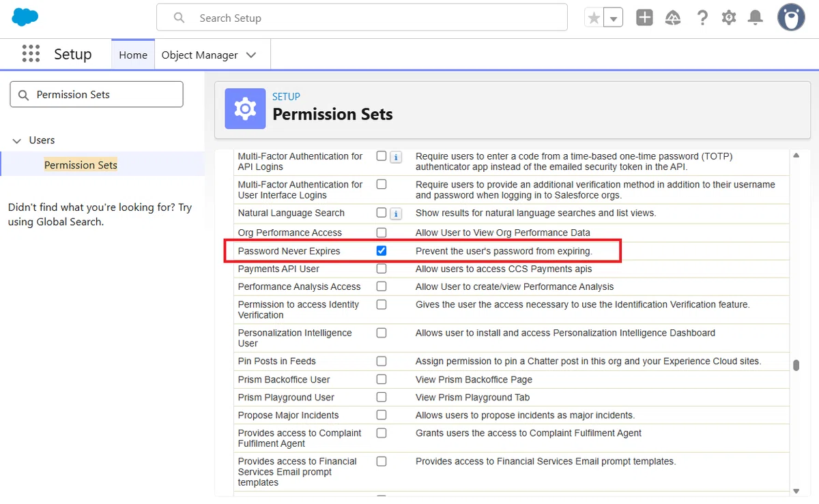
Task: Enable the Org Performance Access checkbox
Action: click(x=382, y=233)
